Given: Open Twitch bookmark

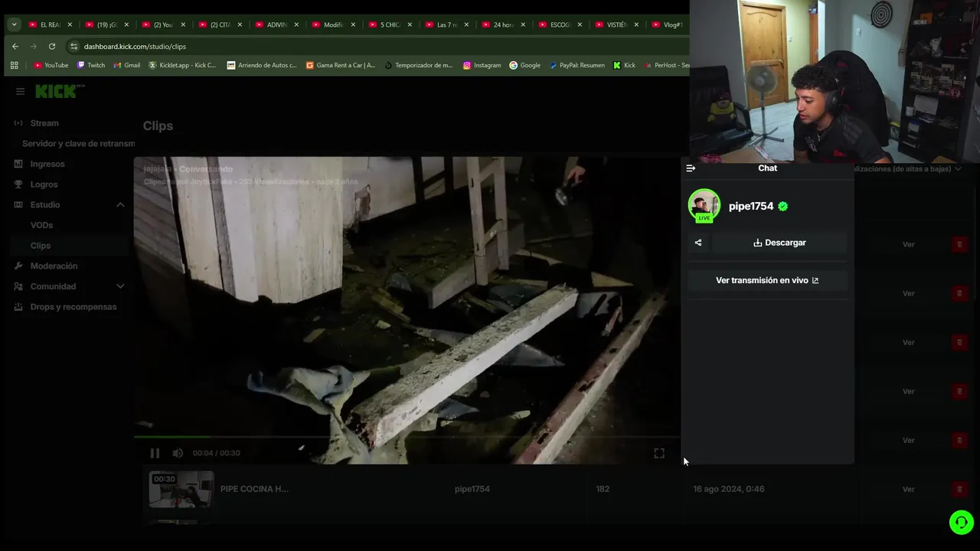Looking at the screenshot, I should pyautogui.click(x=91, y=65).
